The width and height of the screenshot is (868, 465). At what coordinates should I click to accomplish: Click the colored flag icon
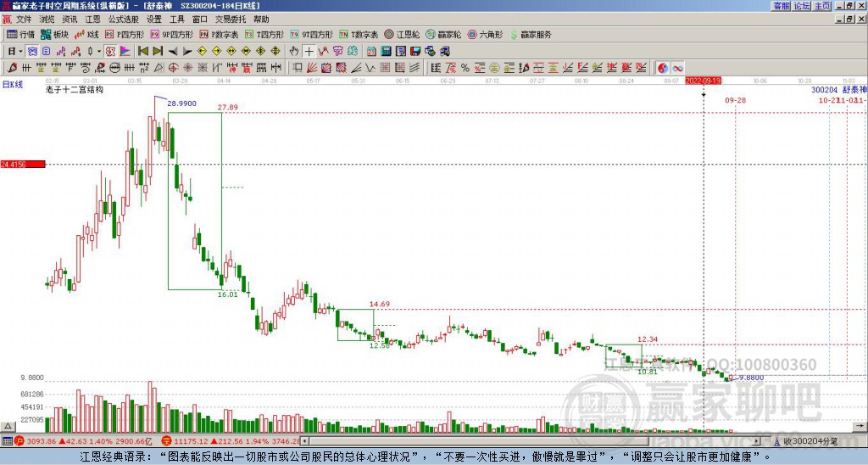coord(125,52)
